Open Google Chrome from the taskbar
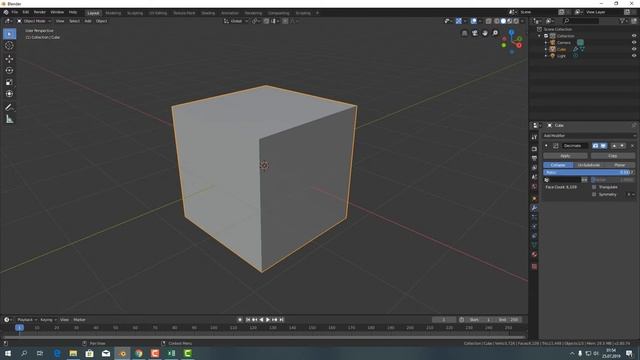This screenshot has width=640, height=360. [139, 353]
